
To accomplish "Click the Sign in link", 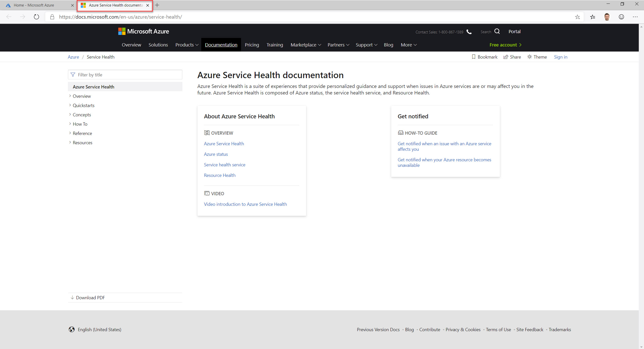I will coord(560,57).
